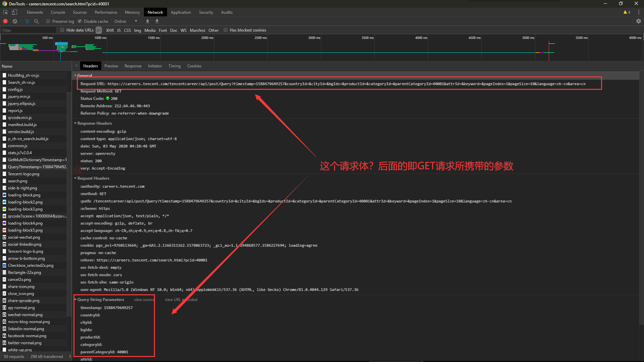Open the Preview tab of request
This screenshot has width=644, height=362.
(x=111, y=66)
